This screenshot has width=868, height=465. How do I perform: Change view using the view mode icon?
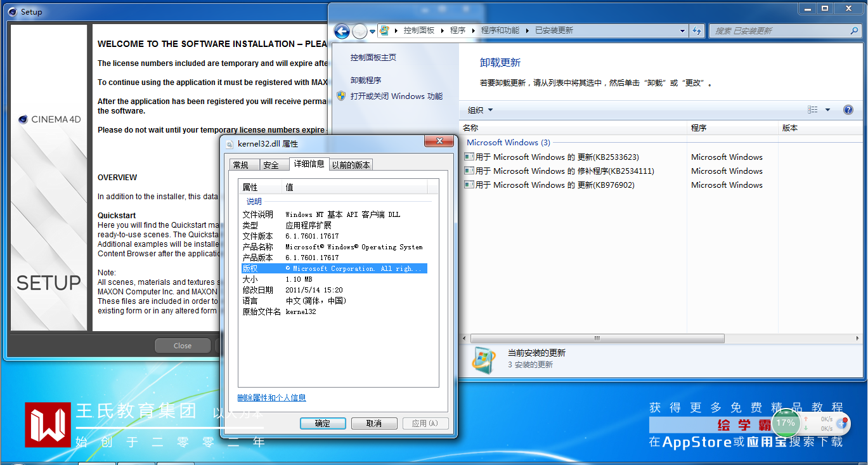coord(813,110)
